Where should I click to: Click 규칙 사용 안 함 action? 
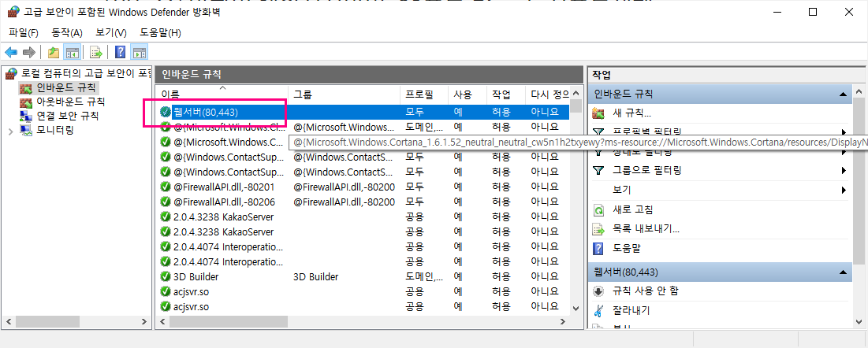(646, 291)
